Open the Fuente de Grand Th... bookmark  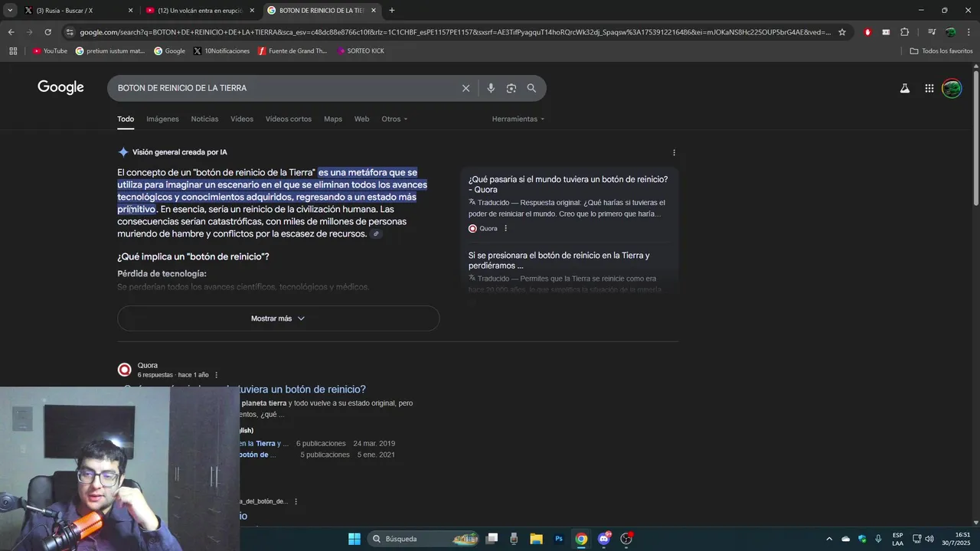pyautogui.click(x=292, y=51)
